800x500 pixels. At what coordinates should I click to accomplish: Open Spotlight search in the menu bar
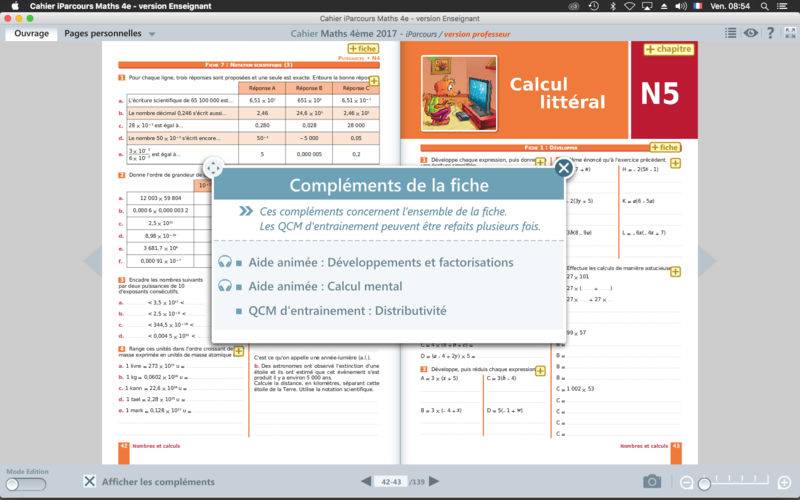coord(764,6)
